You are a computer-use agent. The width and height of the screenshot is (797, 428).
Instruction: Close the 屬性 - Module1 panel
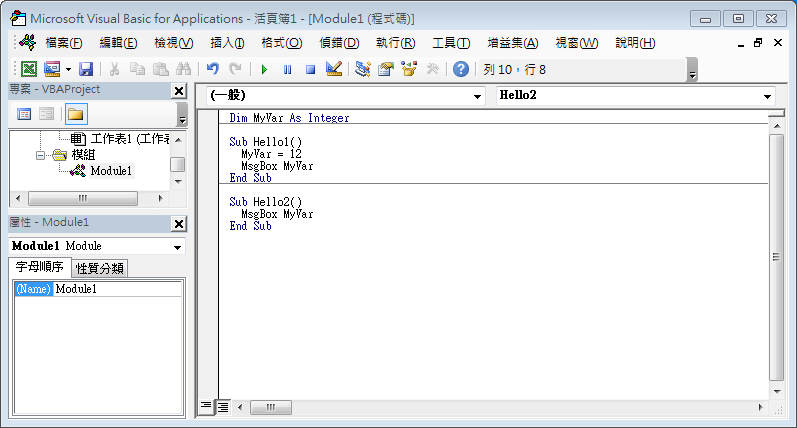pos(179,223)
